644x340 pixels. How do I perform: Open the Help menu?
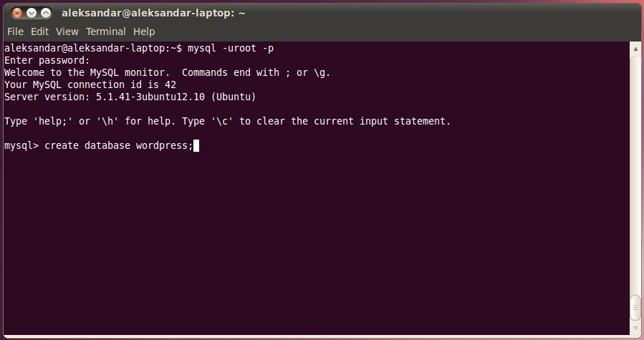coord(144,31)
